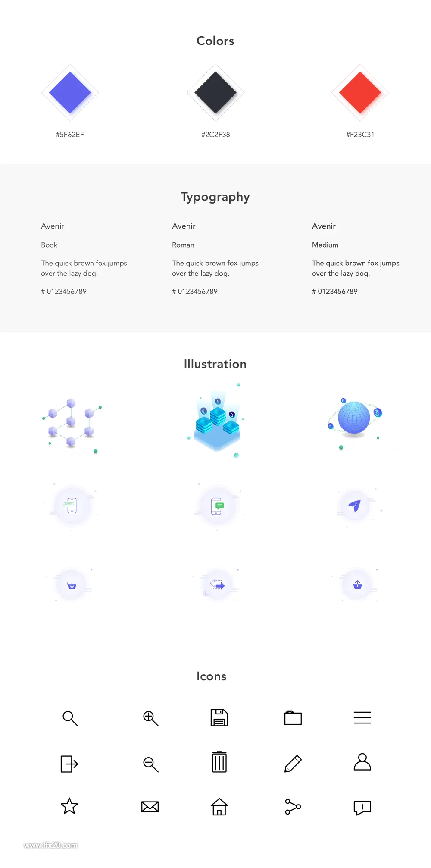Click the info speech bubble icon
The image size is (431, 868).
(362, 808)
